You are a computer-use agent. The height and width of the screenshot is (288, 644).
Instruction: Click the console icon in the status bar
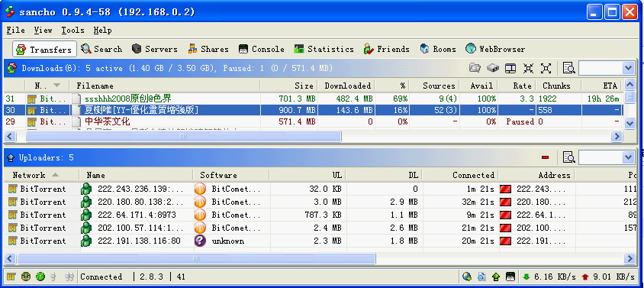[510, 277]
